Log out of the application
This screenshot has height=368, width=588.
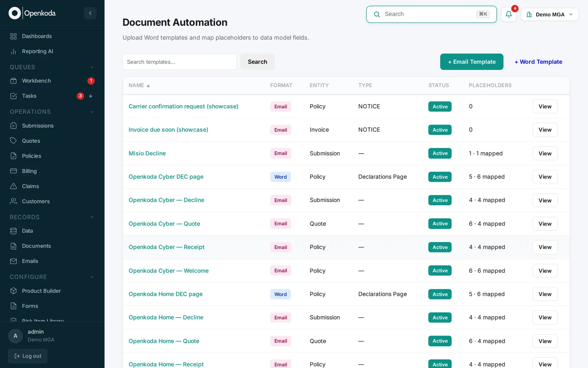coord(28,356)
